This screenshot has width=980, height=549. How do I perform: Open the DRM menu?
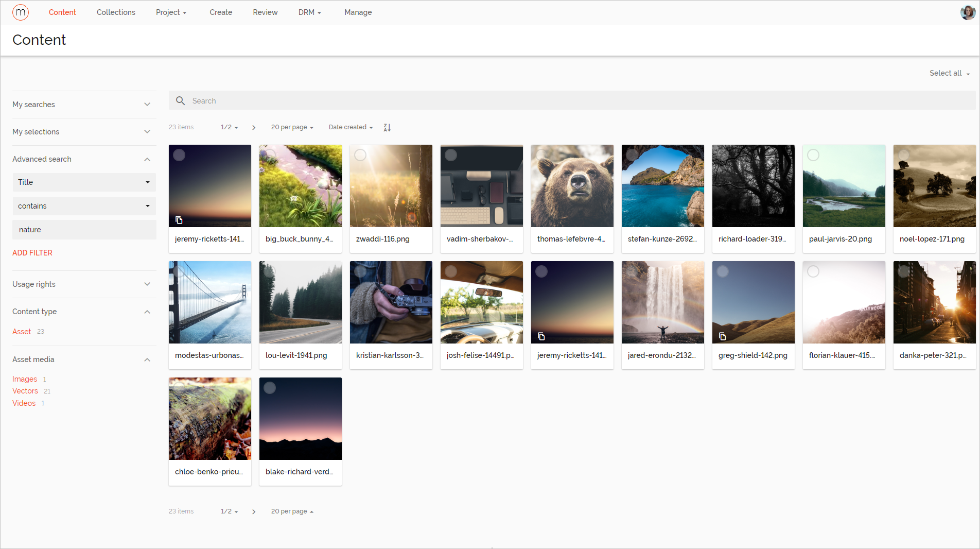click(x=309, y=12)
